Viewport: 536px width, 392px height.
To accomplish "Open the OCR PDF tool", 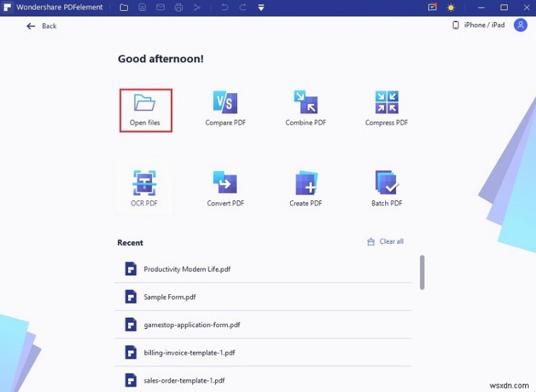I will click(144, 181).
